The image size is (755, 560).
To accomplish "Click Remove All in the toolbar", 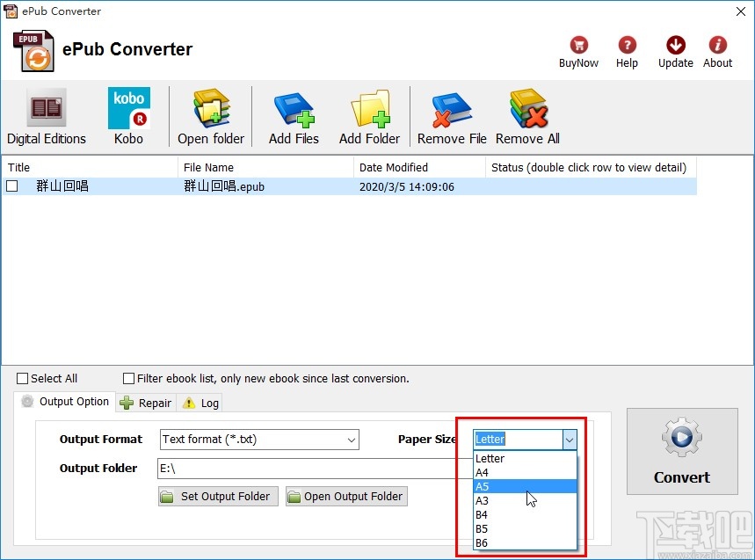I will click(527, 116).
